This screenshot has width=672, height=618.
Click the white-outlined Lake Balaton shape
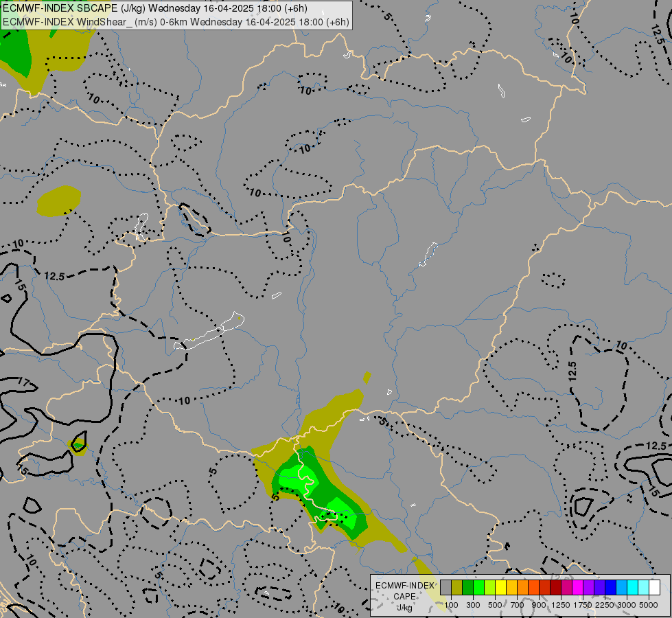pyautogui.click(x=209, y=331)
